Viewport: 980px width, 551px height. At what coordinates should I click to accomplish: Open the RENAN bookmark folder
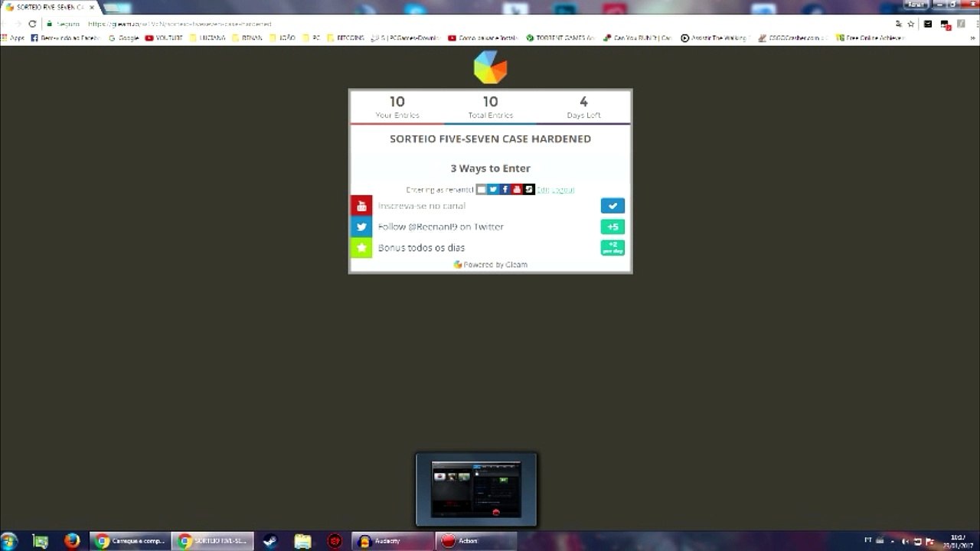pos(247,37)
